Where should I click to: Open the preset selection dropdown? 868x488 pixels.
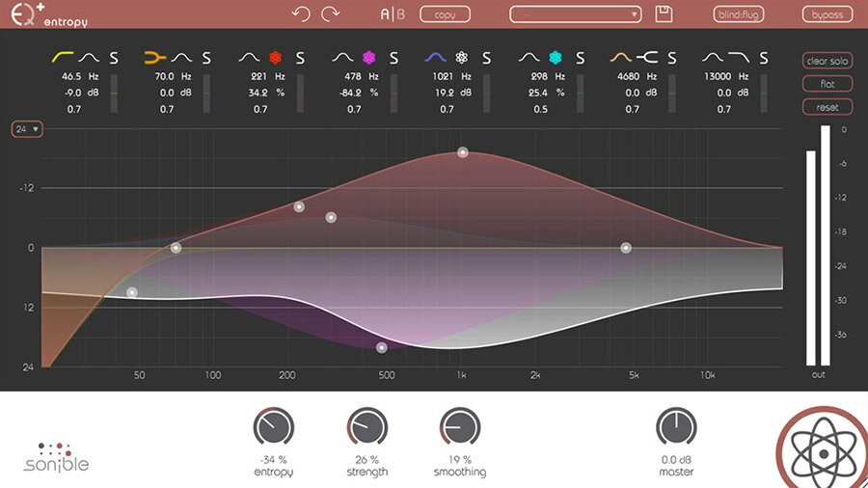pos(576,14)
